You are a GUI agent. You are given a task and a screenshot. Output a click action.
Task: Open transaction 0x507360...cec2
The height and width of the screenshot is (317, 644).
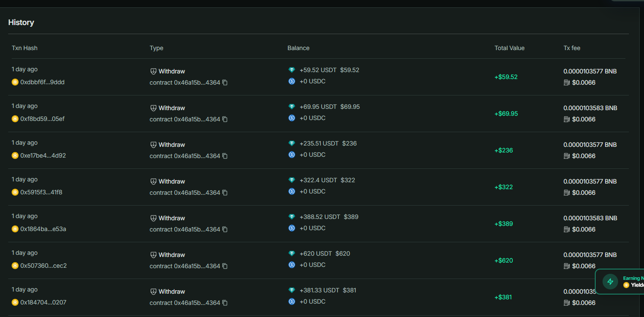tap(44, 266)
